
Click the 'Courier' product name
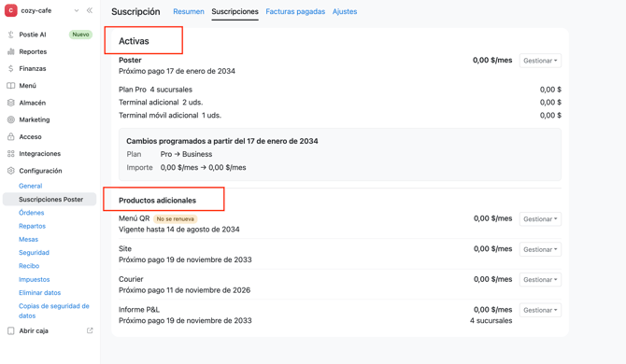pyautogui.click(x=131, y=279)
